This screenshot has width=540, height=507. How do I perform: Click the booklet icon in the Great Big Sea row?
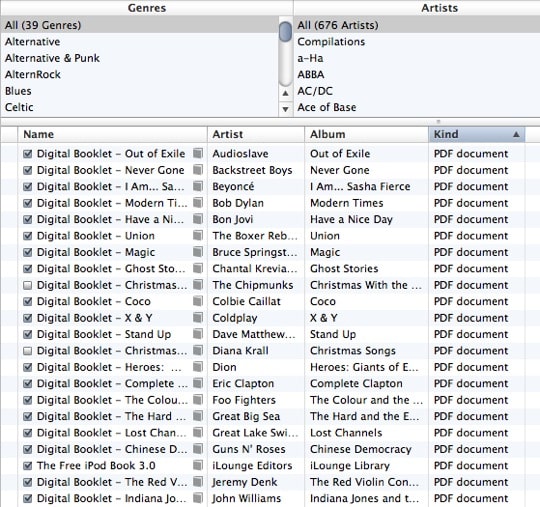click(x=198, y=416)
